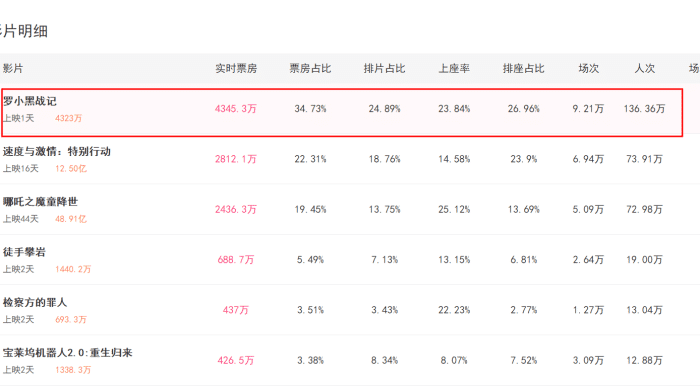
Task: Sort by the 人次 column header
Action: [645, 69]
